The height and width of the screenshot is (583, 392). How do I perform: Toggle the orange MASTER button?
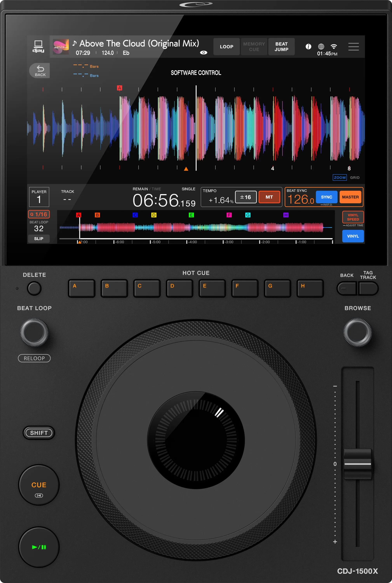pyautogui.click(x=350, y=197)
